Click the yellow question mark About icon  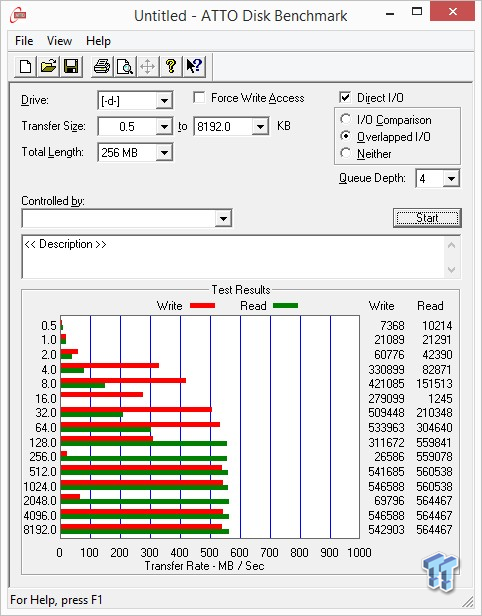[x=171, y=66]
